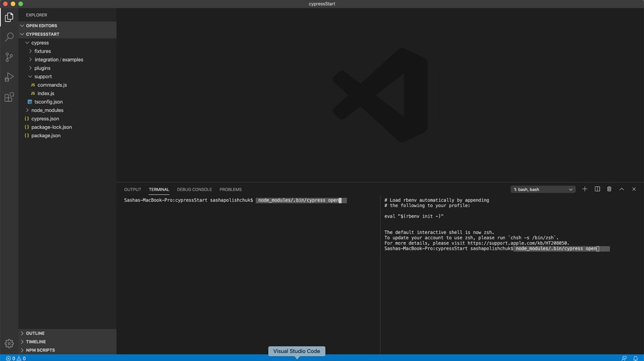Open cypress.json file

point(45,119)
